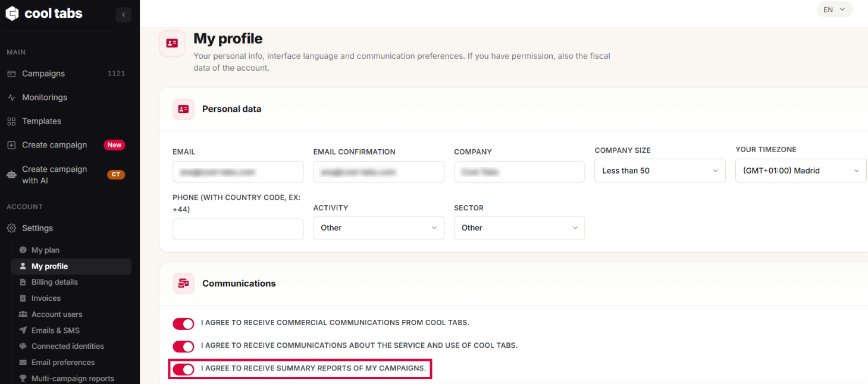Open the Sector dropdown
Image resolution: width=868 pixels, height=384 pixels.
[519, 228]
